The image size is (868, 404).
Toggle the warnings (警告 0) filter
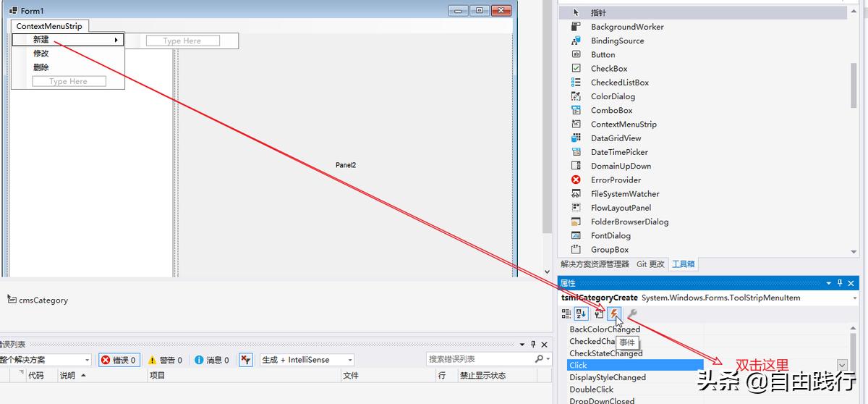tap(165, 360)
